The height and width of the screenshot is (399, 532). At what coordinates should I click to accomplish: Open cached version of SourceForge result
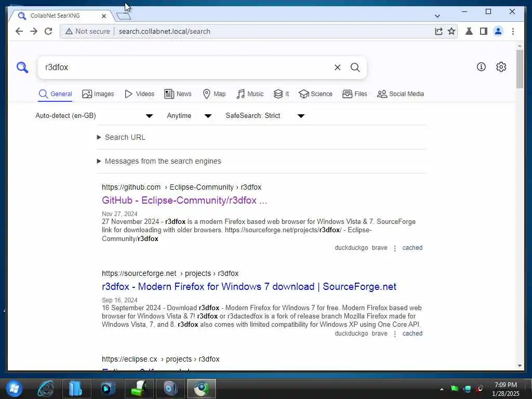click(x=412, y=334)
